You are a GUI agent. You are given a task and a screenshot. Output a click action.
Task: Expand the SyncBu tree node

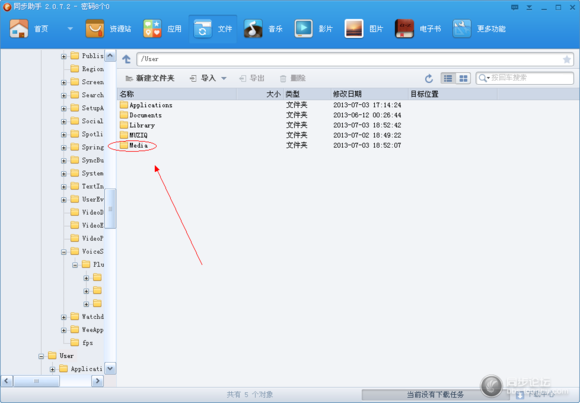point(64,161)
